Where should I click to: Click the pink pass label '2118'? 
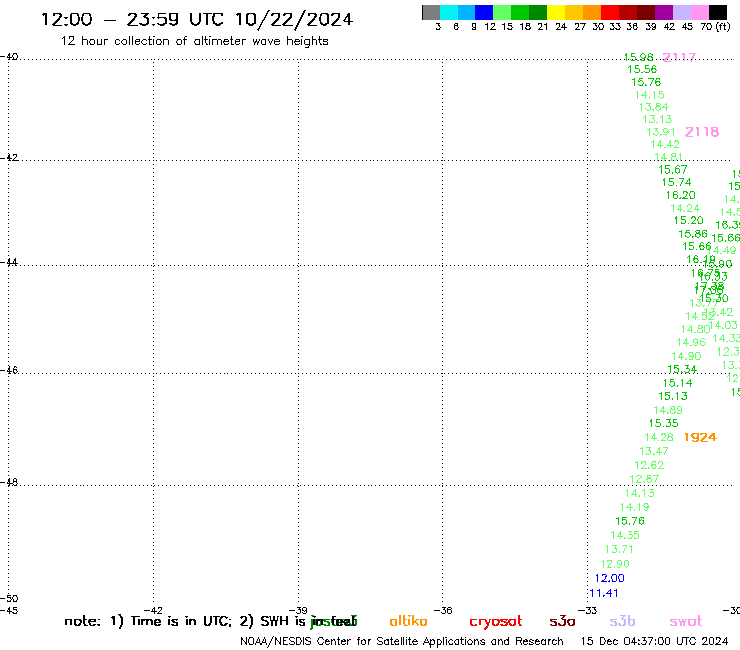702,132
